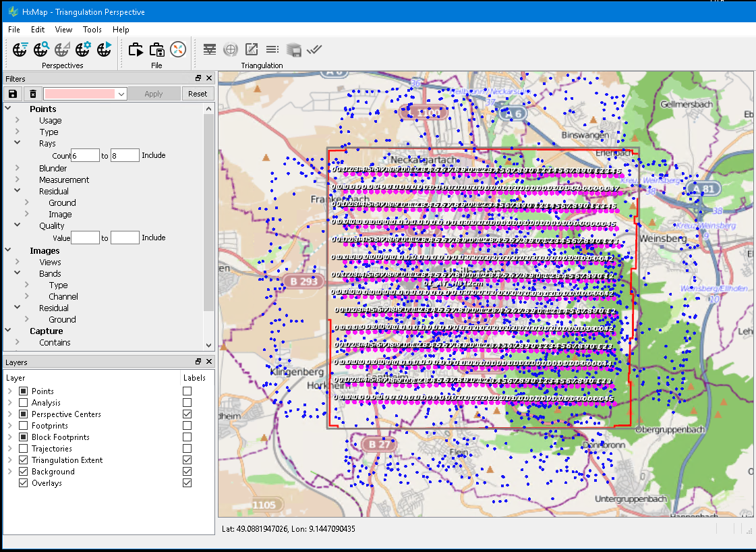The width and height of the screenshot is (756, 552).
Task: Click the Quality minimum value input field
Action: pos(86,238)
